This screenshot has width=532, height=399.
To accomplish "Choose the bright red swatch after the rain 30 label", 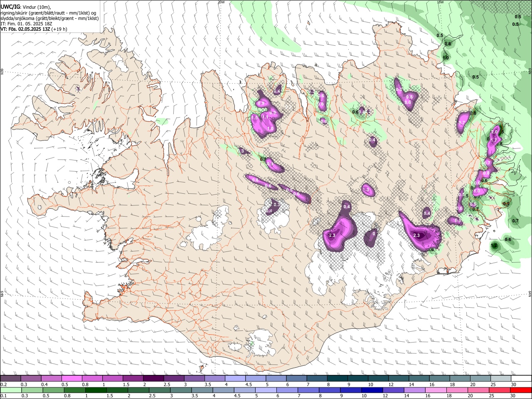I will point(520,390).
